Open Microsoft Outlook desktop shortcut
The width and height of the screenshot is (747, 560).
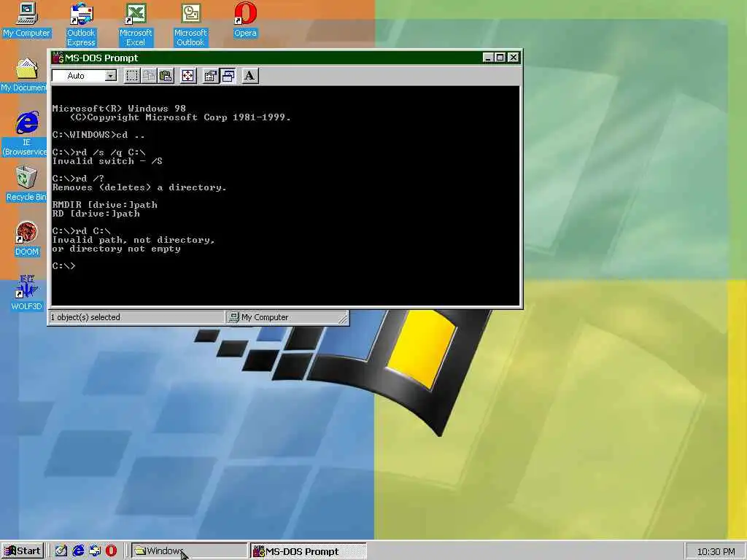(x=190, y=24)
